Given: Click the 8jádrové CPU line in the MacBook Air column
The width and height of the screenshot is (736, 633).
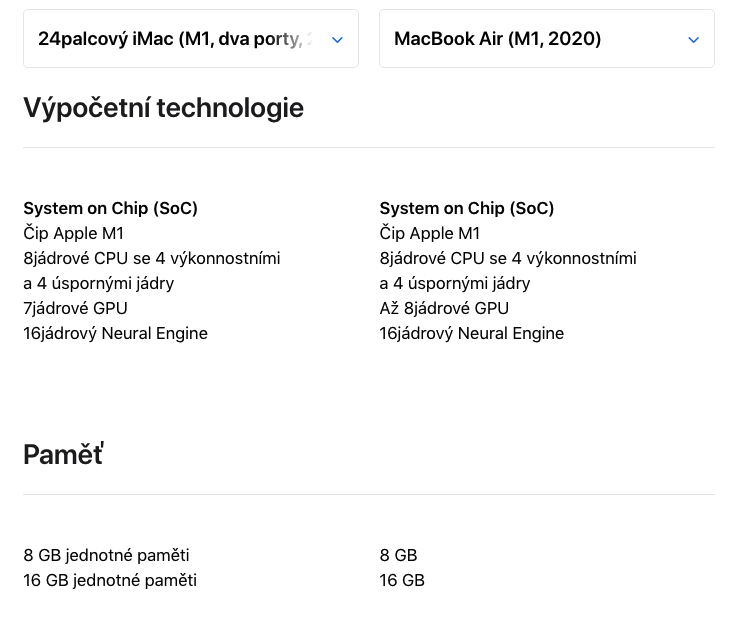Looking at the screenshot, I should (x=507, y=258).
